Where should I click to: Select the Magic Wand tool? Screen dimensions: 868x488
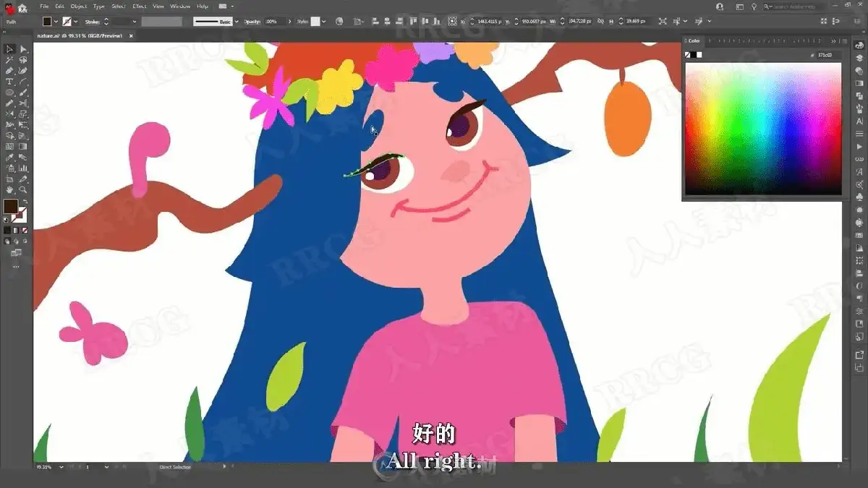[10, 60]
